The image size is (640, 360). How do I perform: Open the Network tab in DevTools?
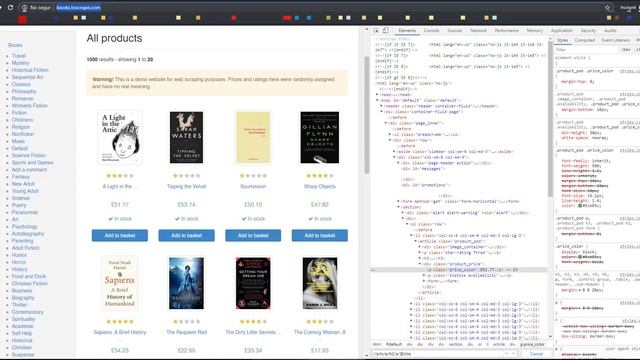point(478,31)
